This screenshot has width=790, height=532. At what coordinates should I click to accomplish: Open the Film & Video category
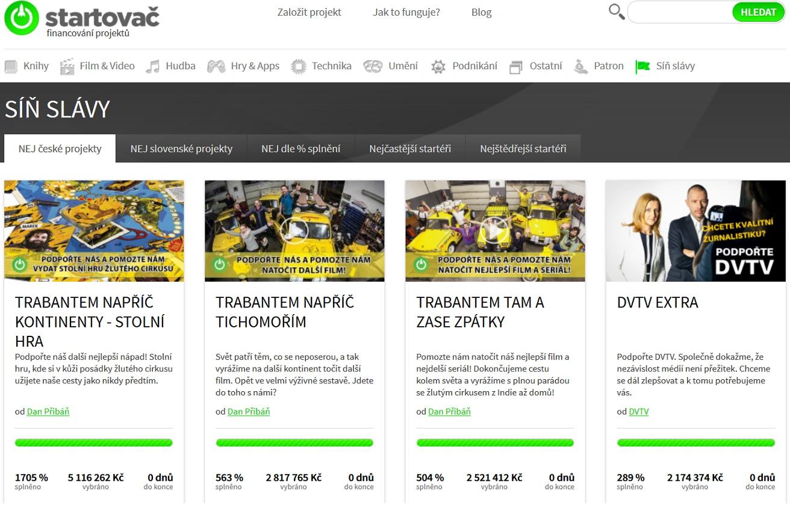(x=107, y=66)
